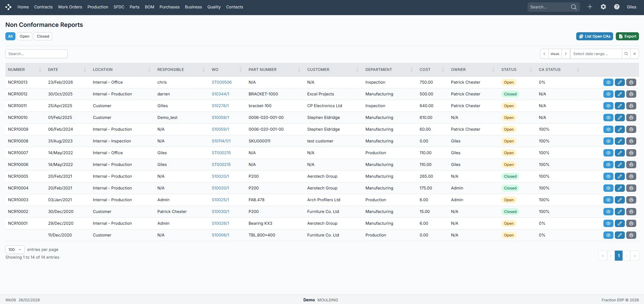Filter reports by Open status
This screenshot has width=644, height=304.
tap(24, 36)
